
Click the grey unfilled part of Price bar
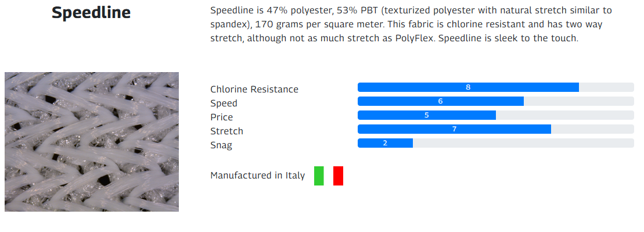point(565,115)
